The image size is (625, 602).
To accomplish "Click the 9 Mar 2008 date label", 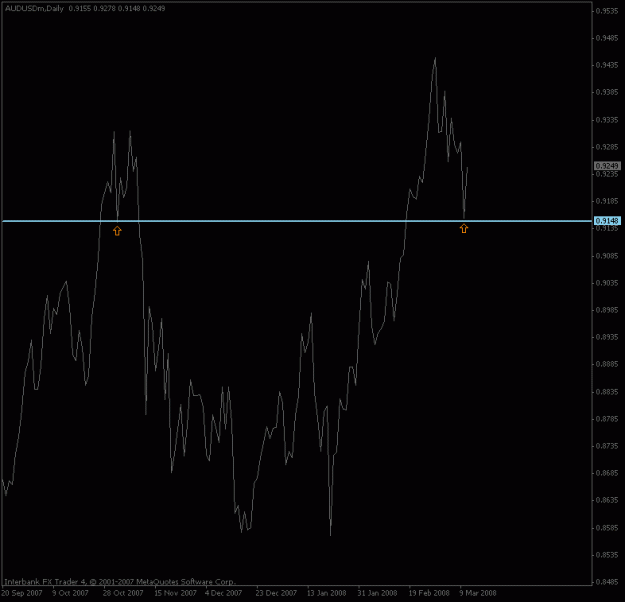I will click(478, 593).
